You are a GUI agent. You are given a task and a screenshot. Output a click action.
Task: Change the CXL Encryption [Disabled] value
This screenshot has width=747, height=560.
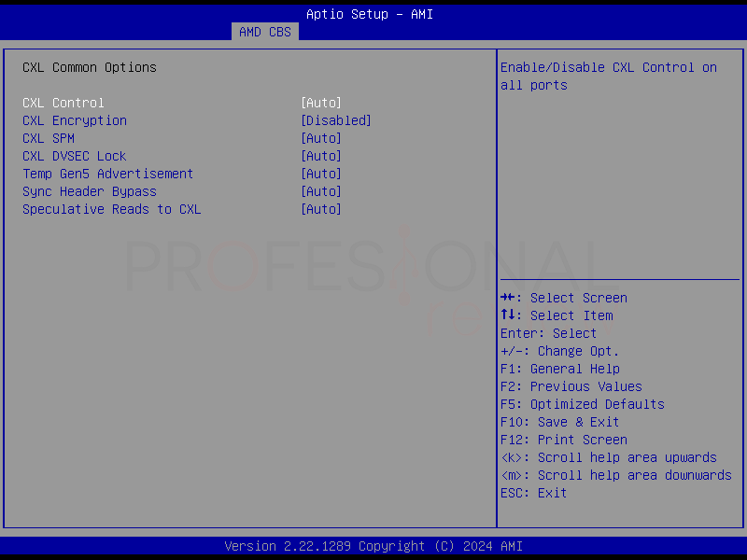(336, 120)
